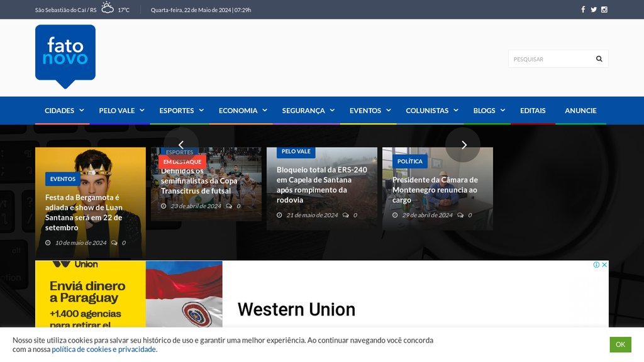Close the Western Union ad
The image size is (644, 362).
point(604,265)
